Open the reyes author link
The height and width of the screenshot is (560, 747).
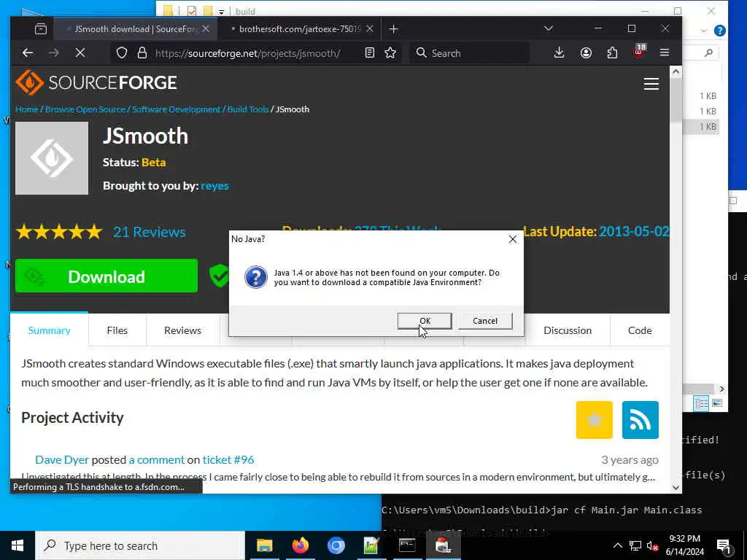click(215, 186)
